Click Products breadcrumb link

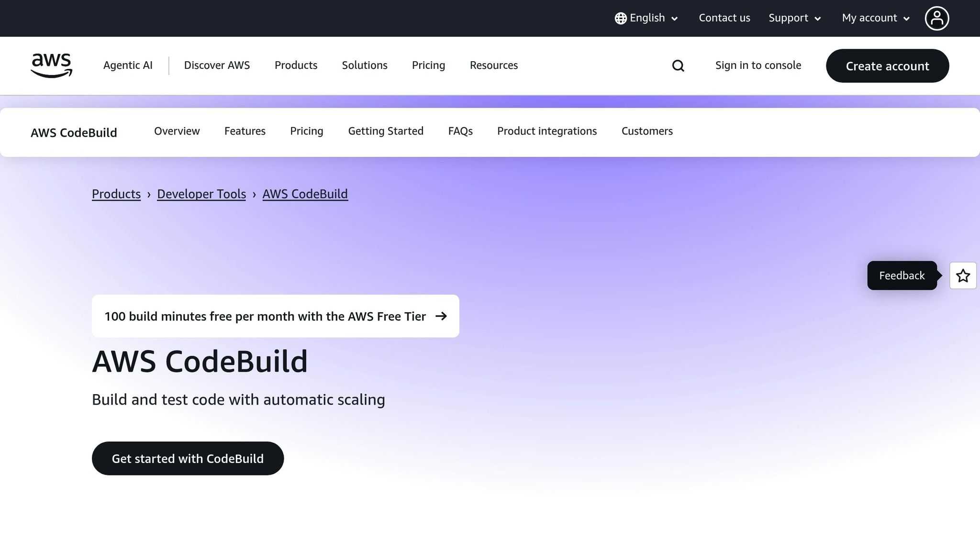click(116, 194)
